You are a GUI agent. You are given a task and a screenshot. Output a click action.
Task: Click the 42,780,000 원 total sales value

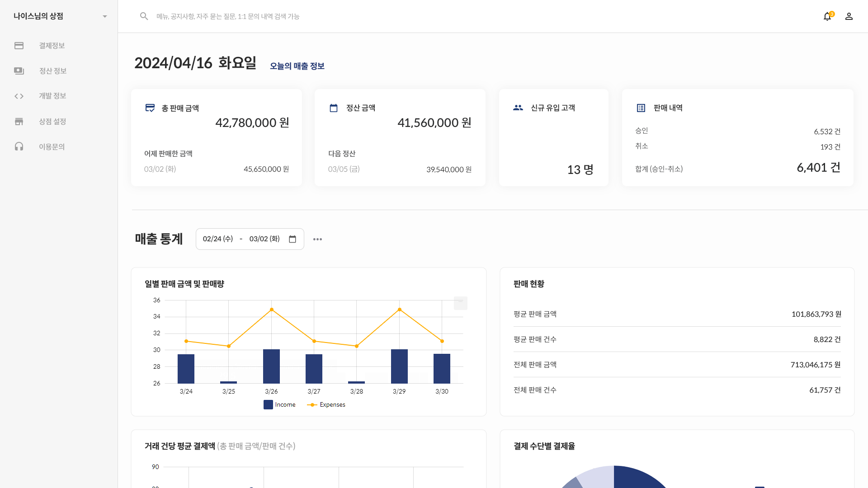pos(252,123)
